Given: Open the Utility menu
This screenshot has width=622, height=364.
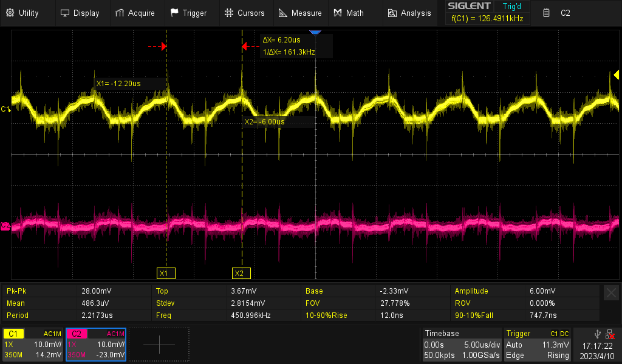Looking at the screenshot, I should coord(22,13).
